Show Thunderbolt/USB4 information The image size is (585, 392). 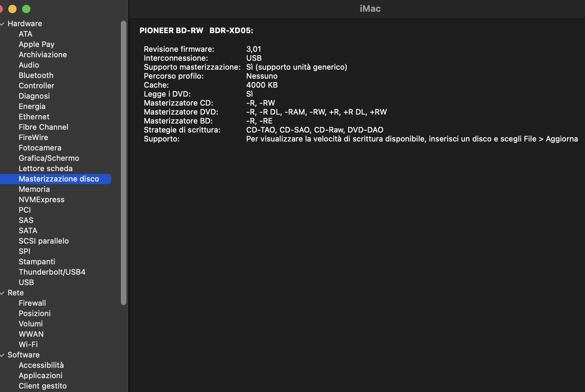coord(52,272)
